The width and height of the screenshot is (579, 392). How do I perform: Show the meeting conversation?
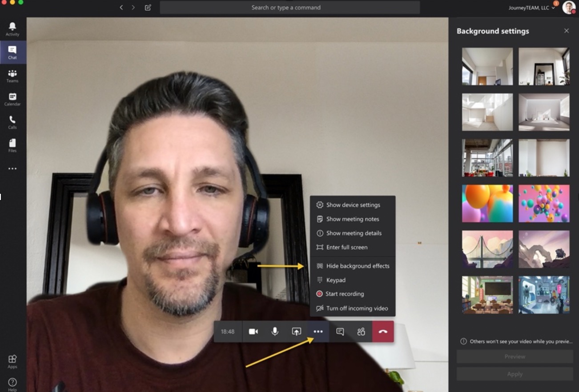point(340,332)
